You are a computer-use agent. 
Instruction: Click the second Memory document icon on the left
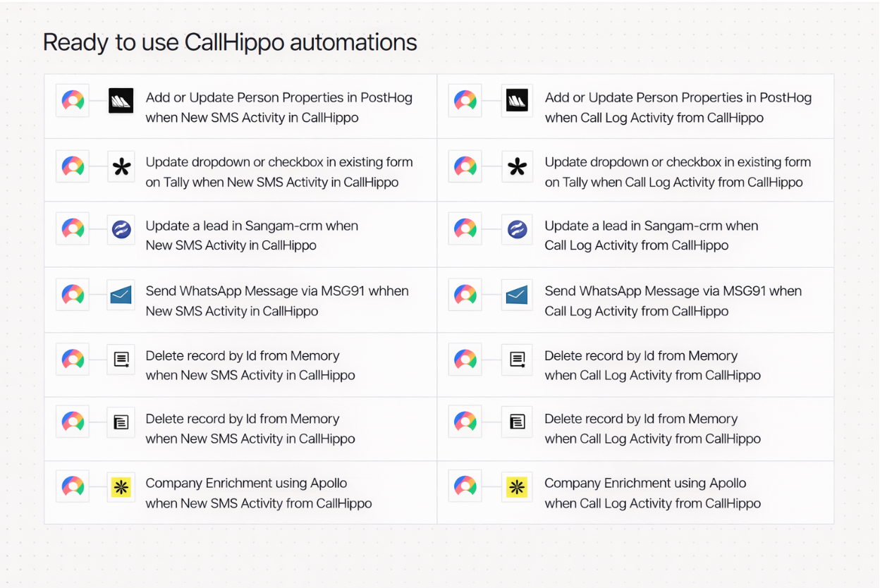(121, 422)
